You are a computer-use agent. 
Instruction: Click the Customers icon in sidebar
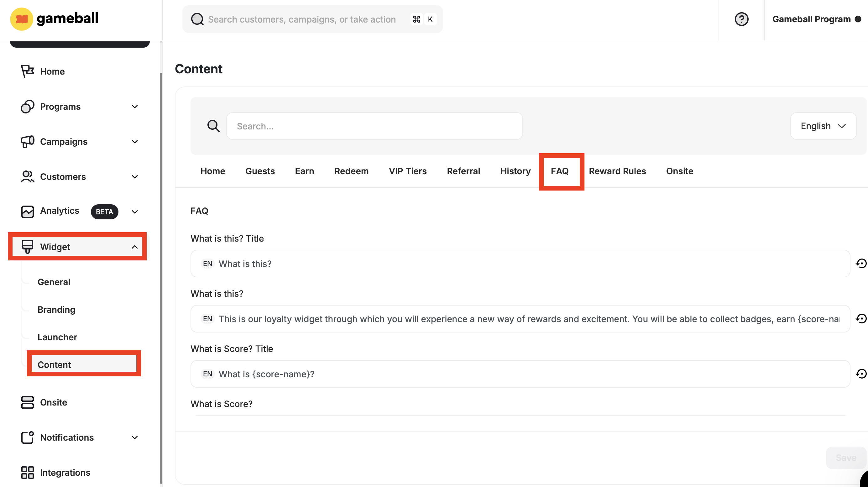pyautogui.click(x=27, y=177)
